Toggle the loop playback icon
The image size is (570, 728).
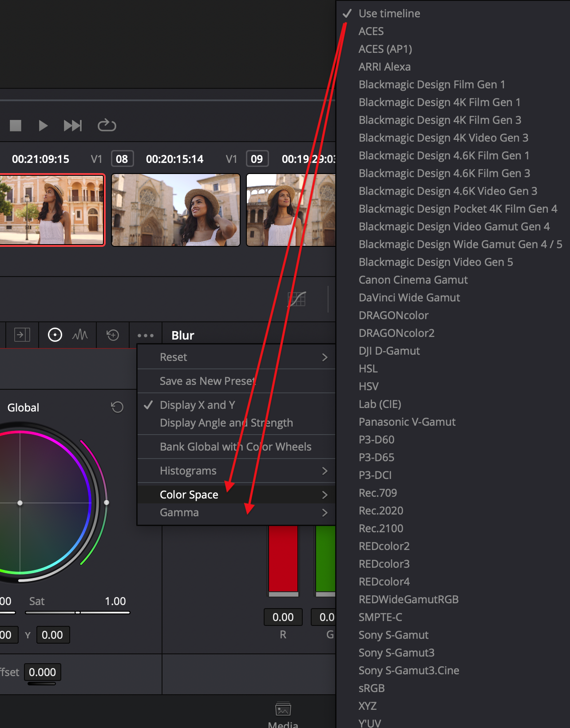pos(107,126)
